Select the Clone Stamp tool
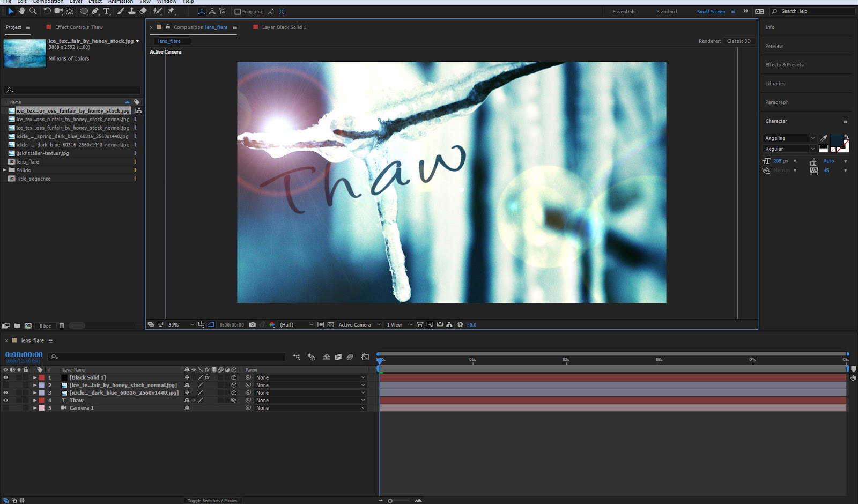 pyautogui.click(x=131, y=11)
